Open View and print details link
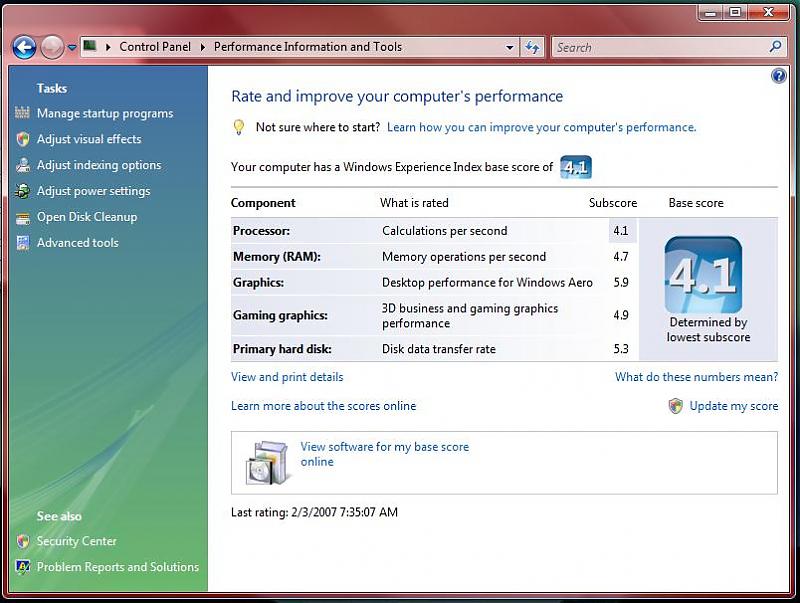The image size is (800, 603). tap(287, 377)
